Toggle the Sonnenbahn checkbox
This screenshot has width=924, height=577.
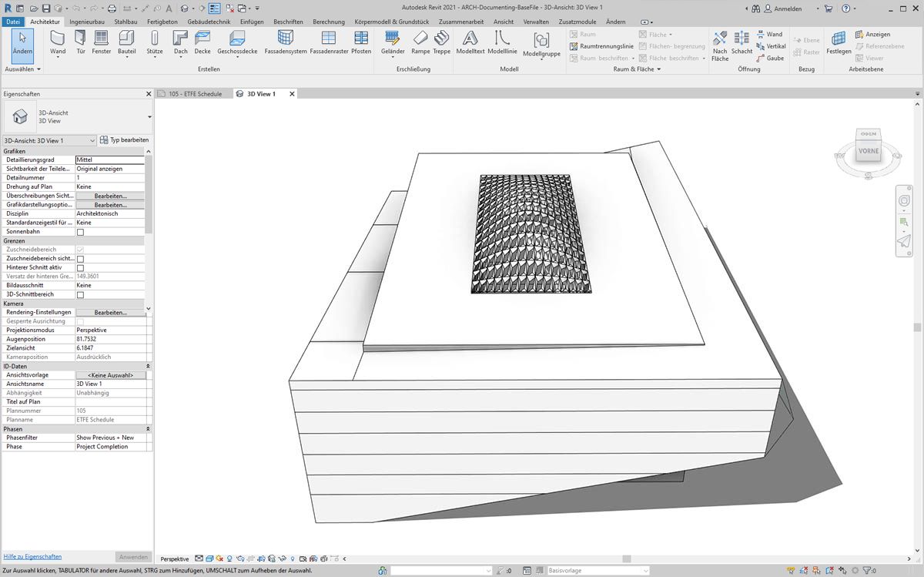tap(80, 232)
